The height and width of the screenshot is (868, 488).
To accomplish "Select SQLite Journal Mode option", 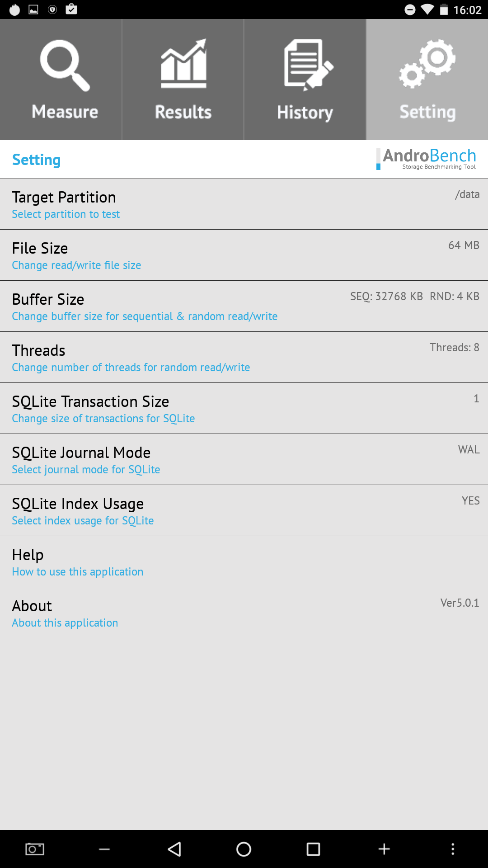I will coord(244,460).
